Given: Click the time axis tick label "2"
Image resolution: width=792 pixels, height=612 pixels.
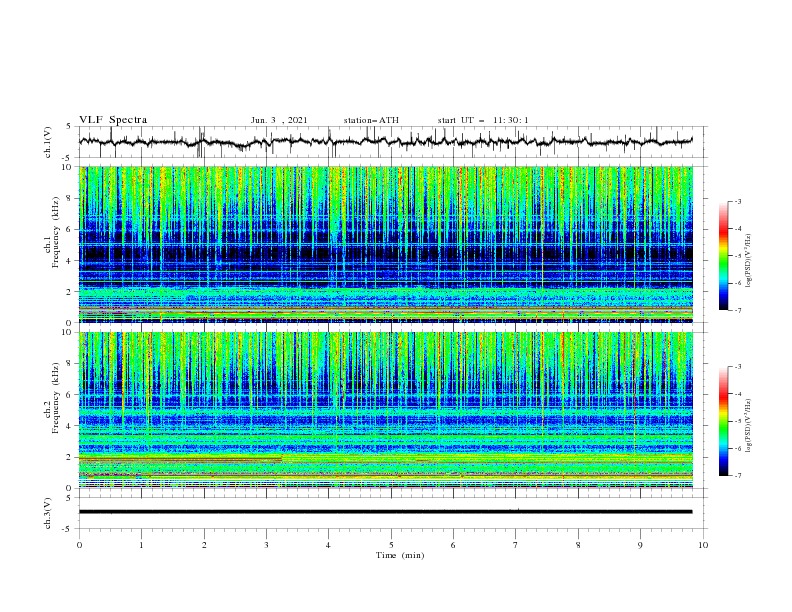Looking at the screenshot, I should click(x=204, y=545).
